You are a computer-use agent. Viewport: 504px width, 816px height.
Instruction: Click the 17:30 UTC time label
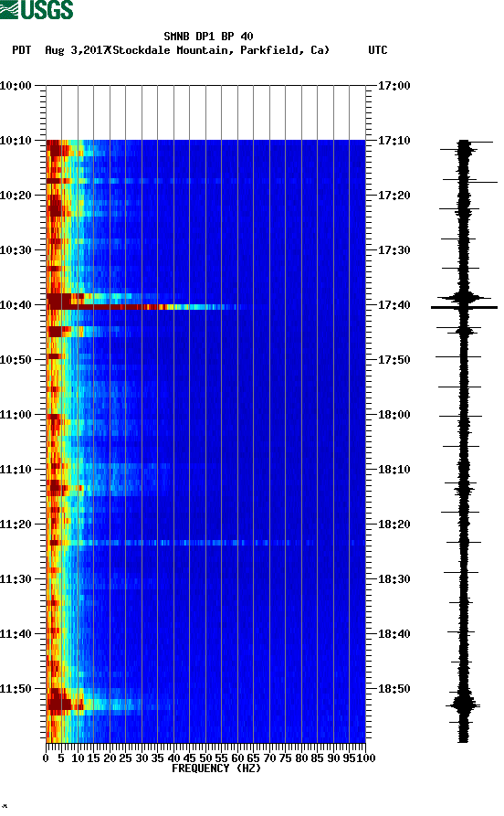tap(394, 249)
